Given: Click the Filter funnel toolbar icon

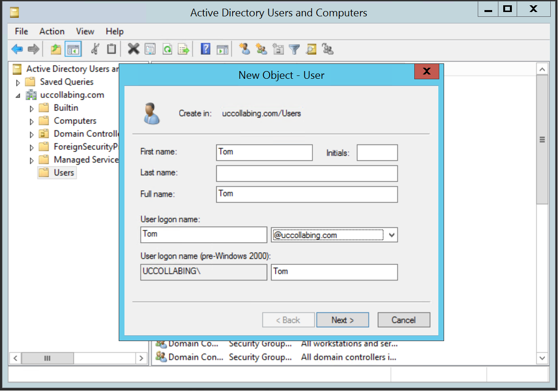Looking at the screenshot, I should pos(294,49).
